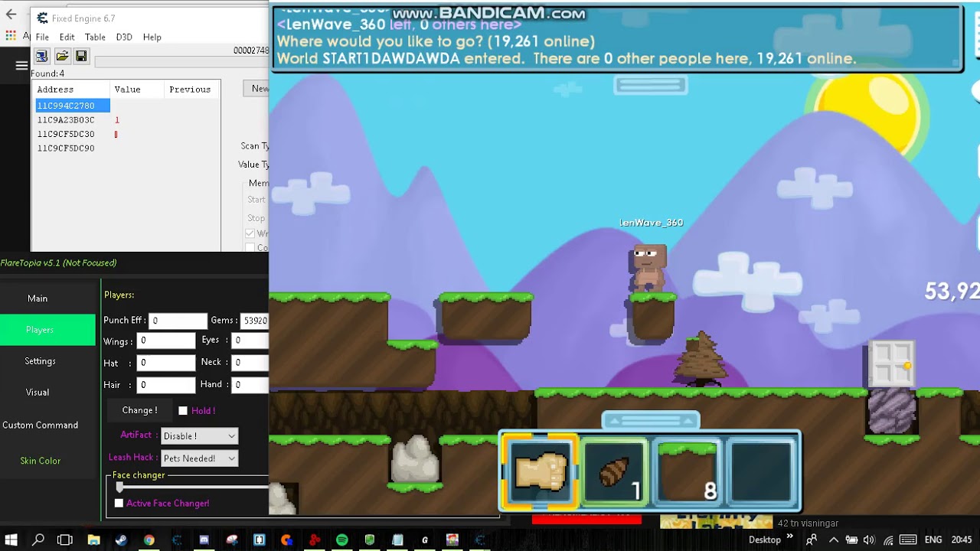Viewport: 980px width, 551px height.
Task: Open the process list icon in Fixed Engine
Action: 41,56
